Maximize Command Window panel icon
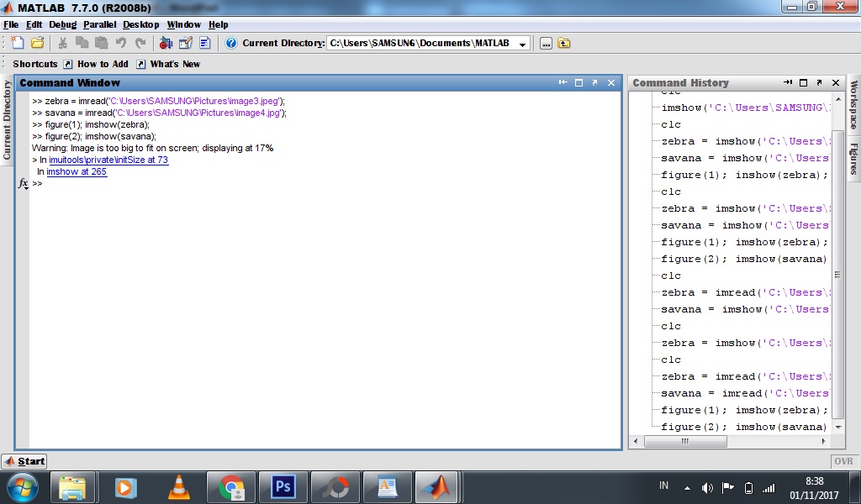Screen dimensions: 861x504 [x=578, y=83]
